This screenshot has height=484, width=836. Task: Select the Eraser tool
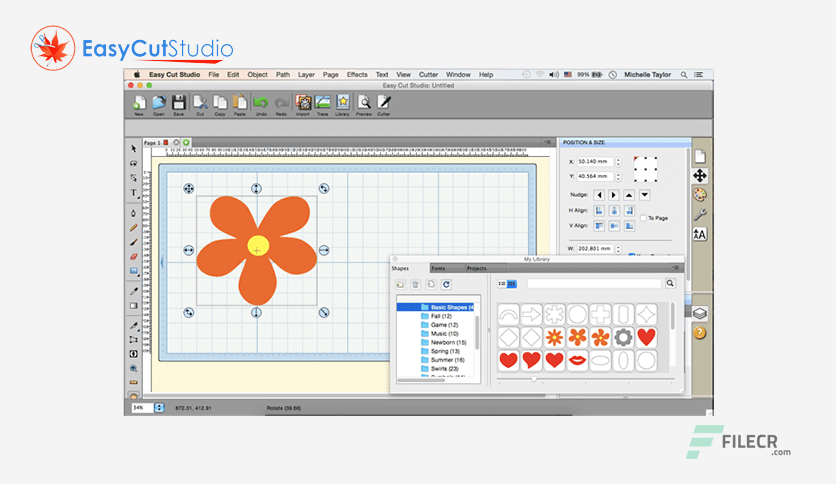coord(133,256)
